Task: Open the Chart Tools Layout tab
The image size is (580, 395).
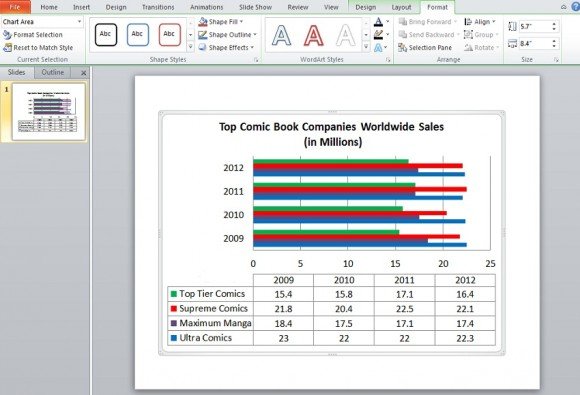Action: [401, 7]
